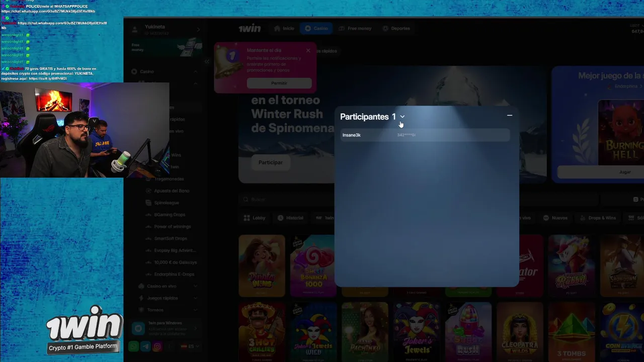Open the Instagram social icon
Image resolution: width=644 pixels, height=362 pixels.
pyautogui.click(x=157, y=346)
